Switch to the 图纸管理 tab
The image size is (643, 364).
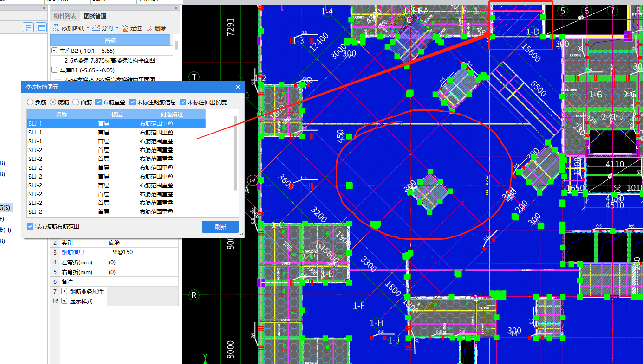click(x=94, y=16)
